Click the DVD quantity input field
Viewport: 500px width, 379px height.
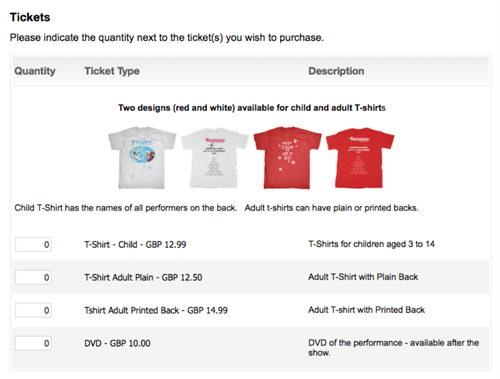(x=33, y=343)
